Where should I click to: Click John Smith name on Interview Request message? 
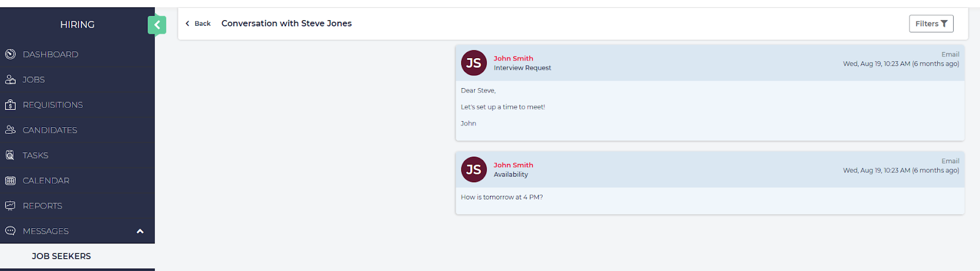(x=513, y=59)
